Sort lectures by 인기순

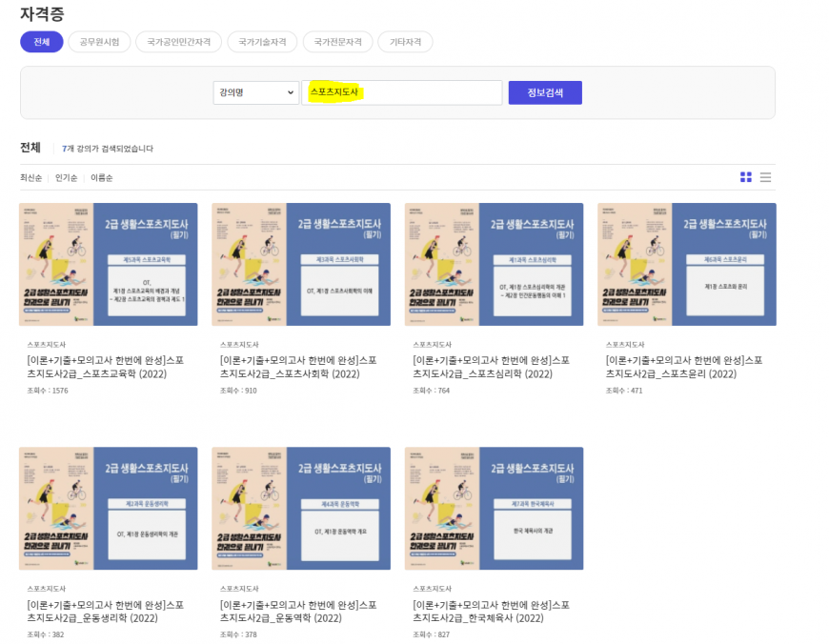(66, 178)
